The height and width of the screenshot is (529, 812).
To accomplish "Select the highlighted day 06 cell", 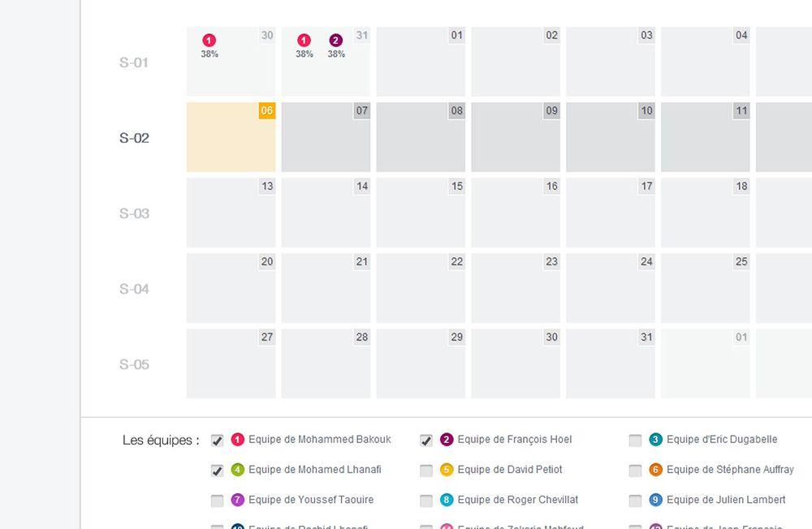I will coord(231,138).
